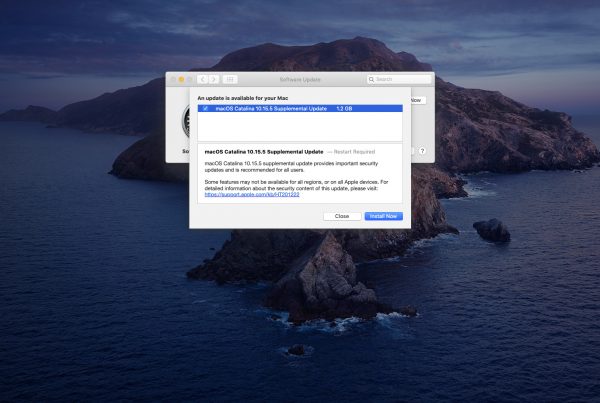
Task: Click the partially hidden Update Now button
Action: click(x=418, y=100)
